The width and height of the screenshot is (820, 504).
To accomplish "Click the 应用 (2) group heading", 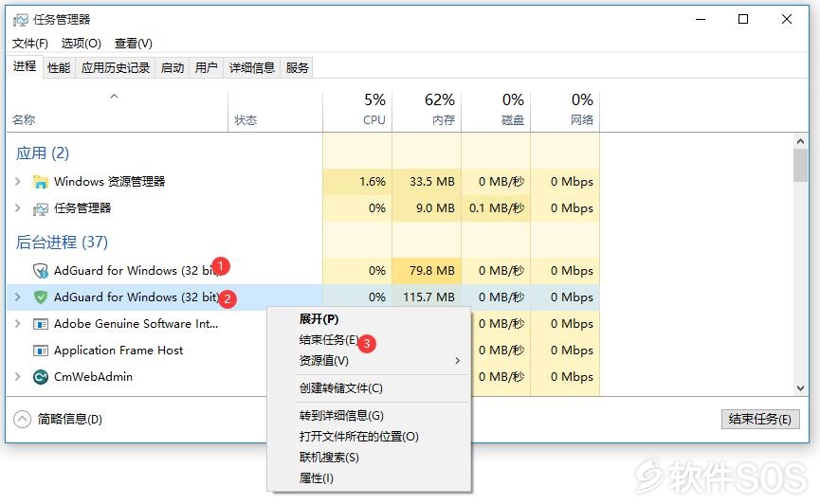I will (x=43, y=153).
